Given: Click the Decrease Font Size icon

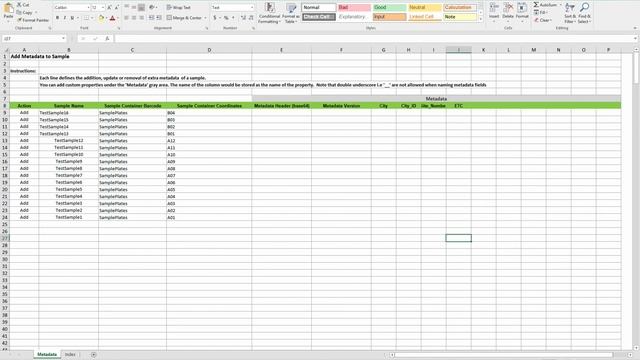Looking at the screenshot, I should coord(117,8).
